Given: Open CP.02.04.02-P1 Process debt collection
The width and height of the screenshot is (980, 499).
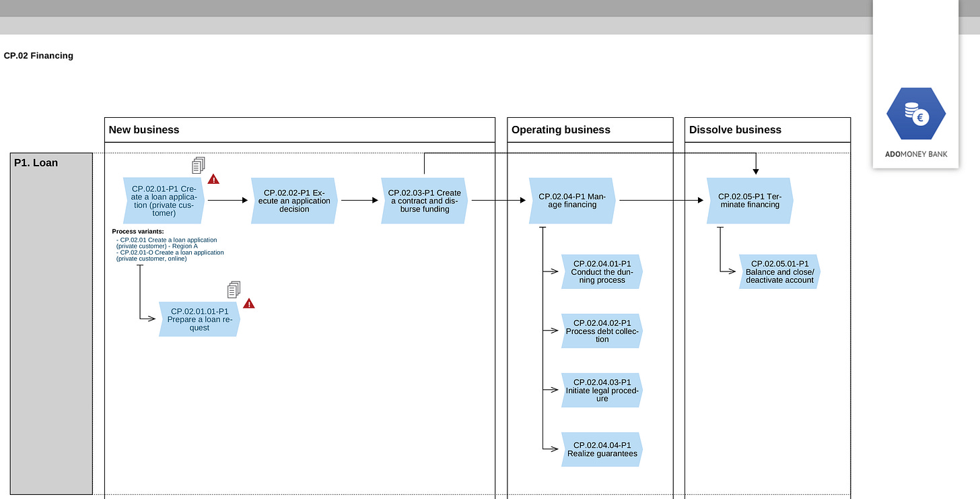Looking at the screenshot, I should [x=602, y=331].
